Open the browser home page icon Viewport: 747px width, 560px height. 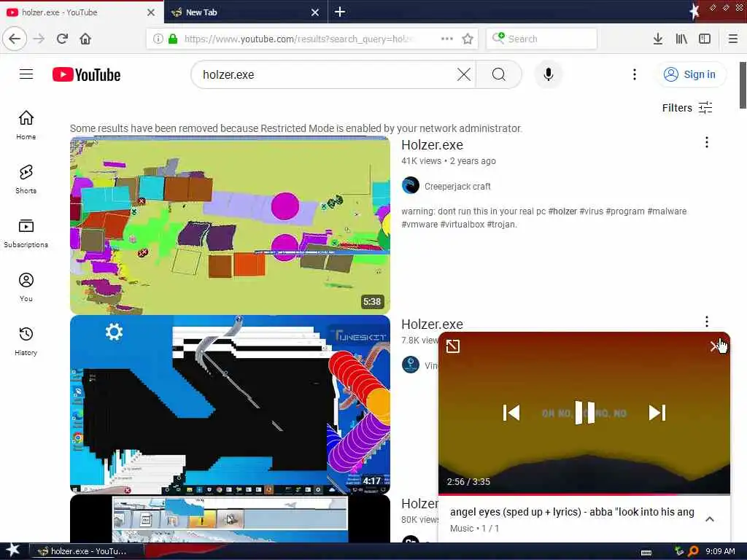coord(85,39)
